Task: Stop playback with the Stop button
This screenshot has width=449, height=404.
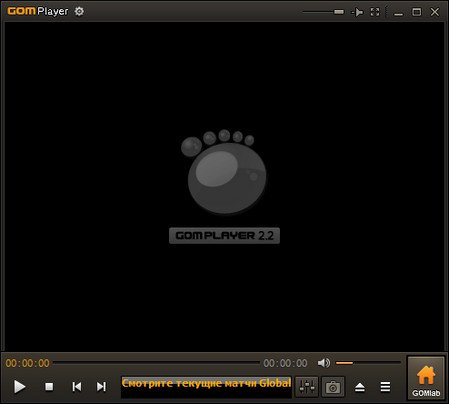Action: (x=49, y=387)
